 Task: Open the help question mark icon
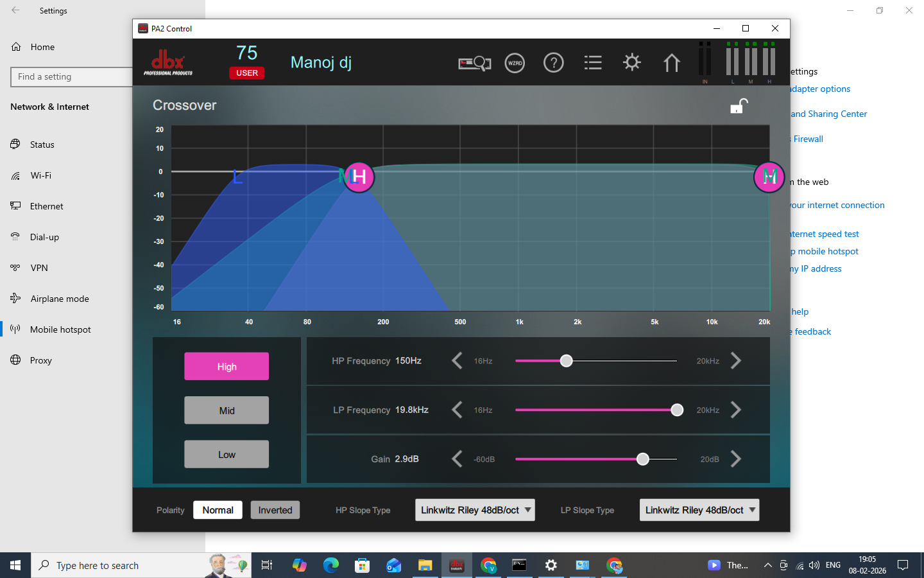point(553,63)
